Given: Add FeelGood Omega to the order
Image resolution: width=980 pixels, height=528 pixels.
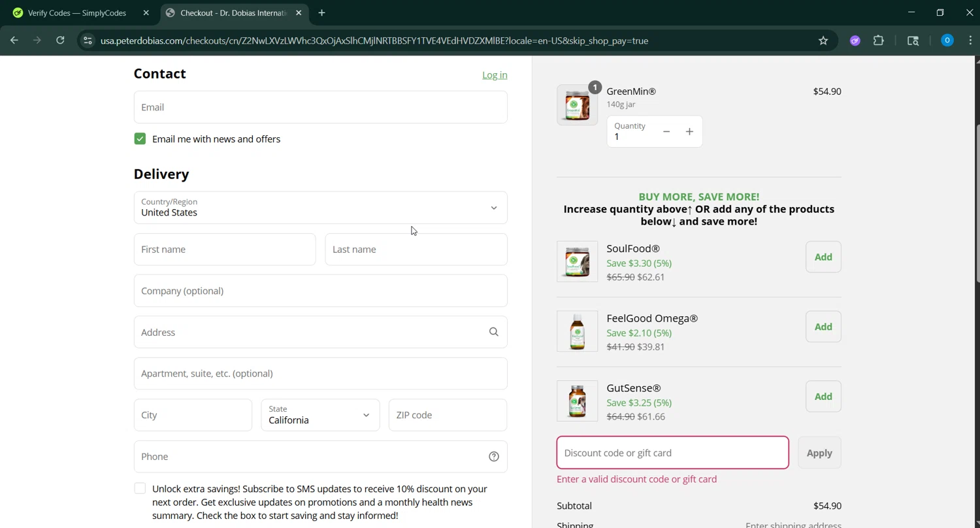Looking at the screenshot, I should [823, 327].
